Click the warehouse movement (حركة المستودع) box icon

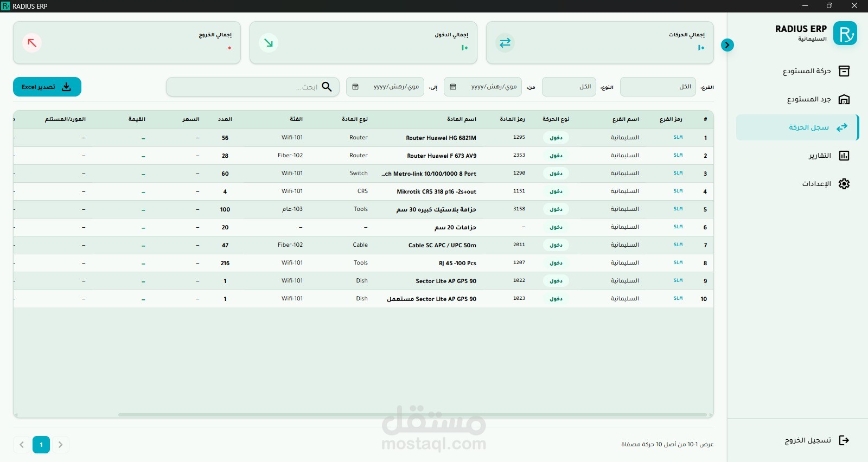(x=844, y=71)
